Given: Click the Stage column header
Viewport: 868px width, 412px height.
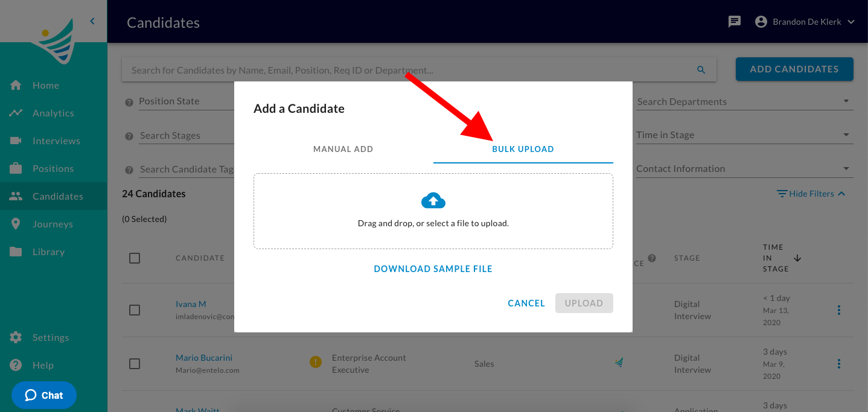Looking at the screenshot, I should (687, 258).
